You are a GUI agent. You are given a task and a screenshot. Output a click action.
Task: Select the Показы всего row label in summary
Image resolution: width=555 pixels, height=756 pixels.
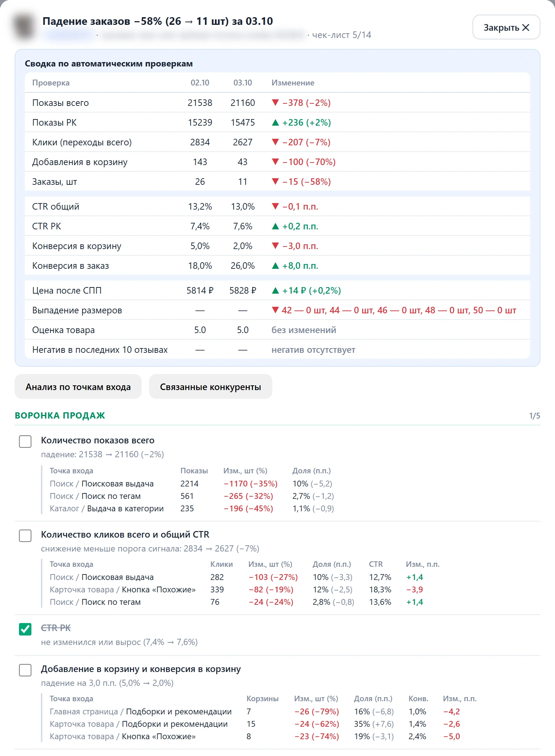[61, 103]
